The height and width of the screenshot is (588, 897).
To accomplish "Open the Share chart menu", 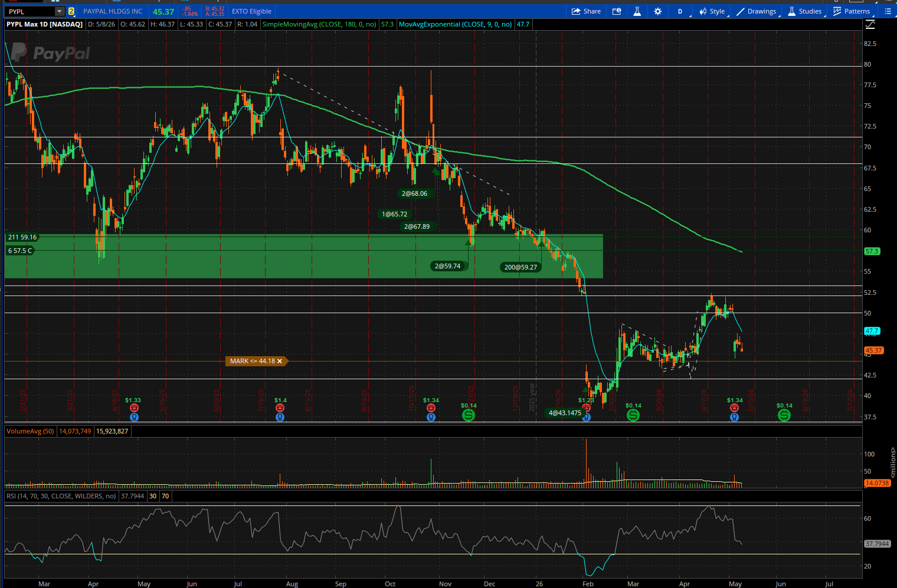I will point(586,11).
